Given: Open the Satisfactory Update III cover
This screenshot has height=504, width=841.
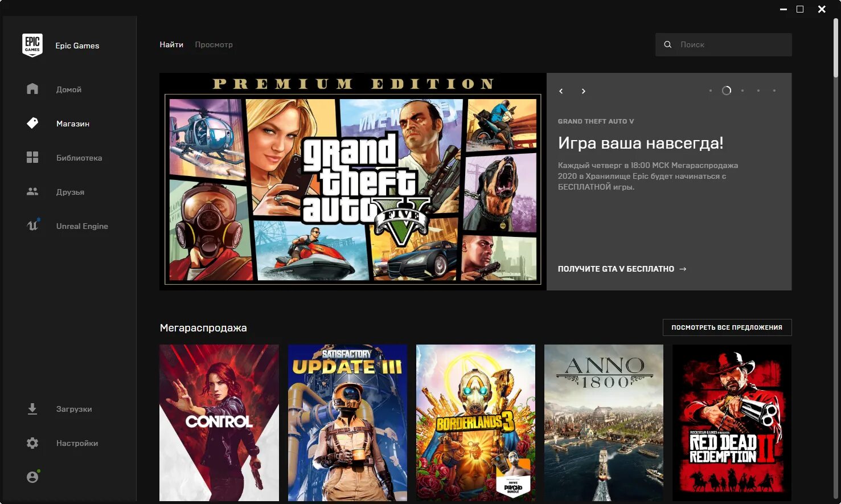Looking at the screenshot, I should click(347, 423).
